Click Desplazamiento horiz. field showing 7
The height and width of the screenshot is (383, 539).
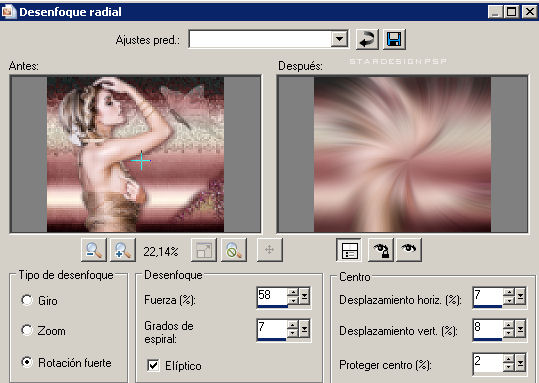pos(488,296)
